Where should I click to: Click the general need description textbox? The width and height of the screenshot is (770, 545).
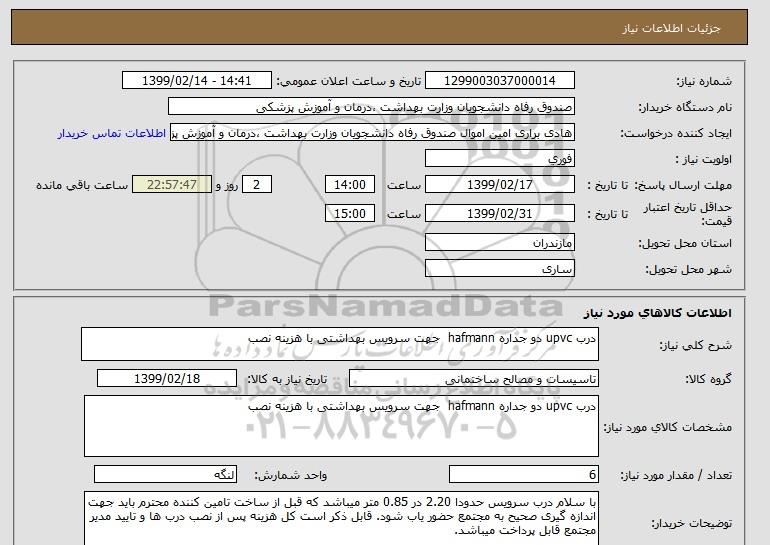(x=340, y=345)
